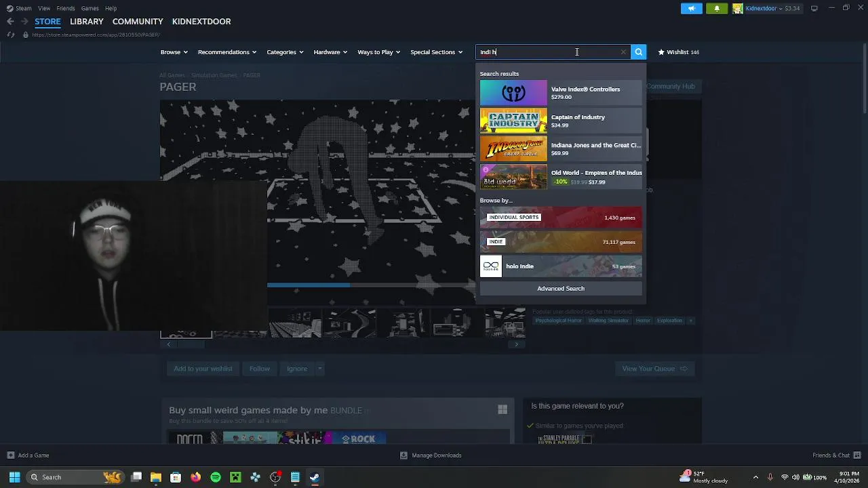The image size is (868, 488).
Task: Select Indiana Jones and the Great Circle result
Action: tap(561, 148)
